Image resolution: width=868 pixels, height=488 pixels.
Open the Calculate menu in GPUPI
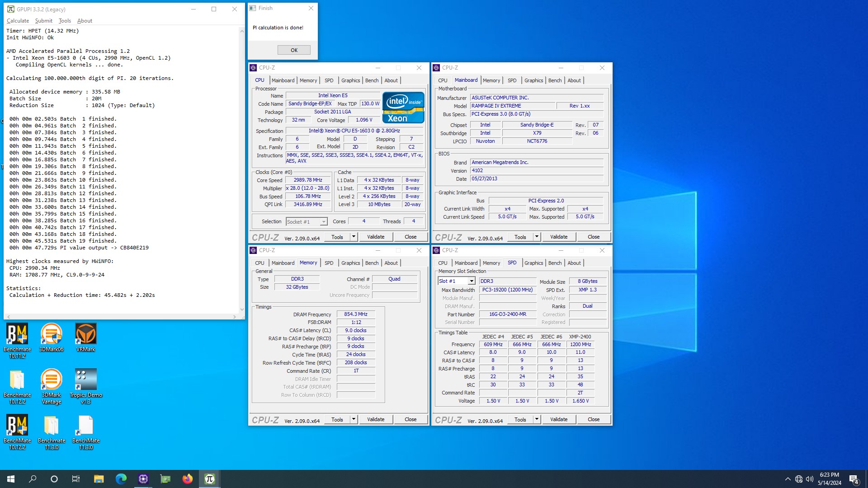click(x=18, y=21)
